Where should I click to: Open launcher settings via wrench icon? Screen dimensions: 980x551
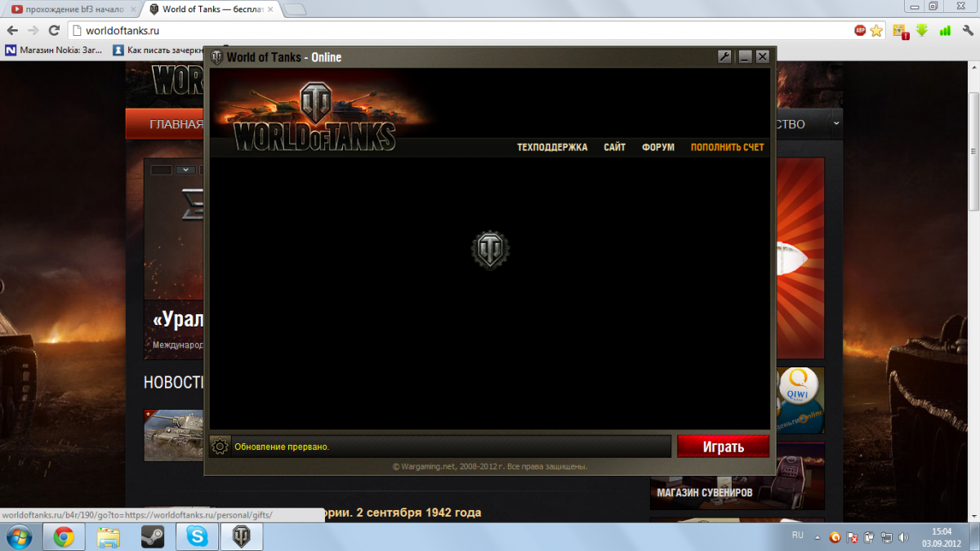coord(724,56)
